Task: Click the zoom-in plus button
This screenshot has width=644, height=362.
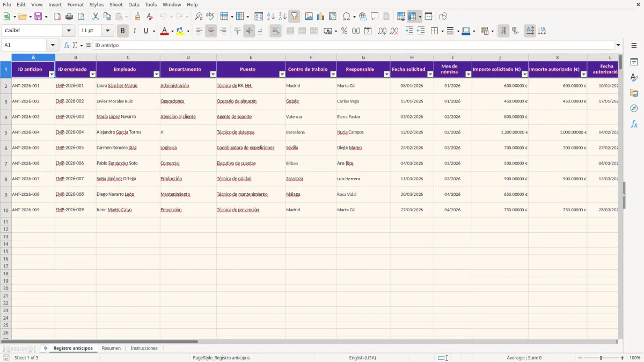Action: point(623,358)
